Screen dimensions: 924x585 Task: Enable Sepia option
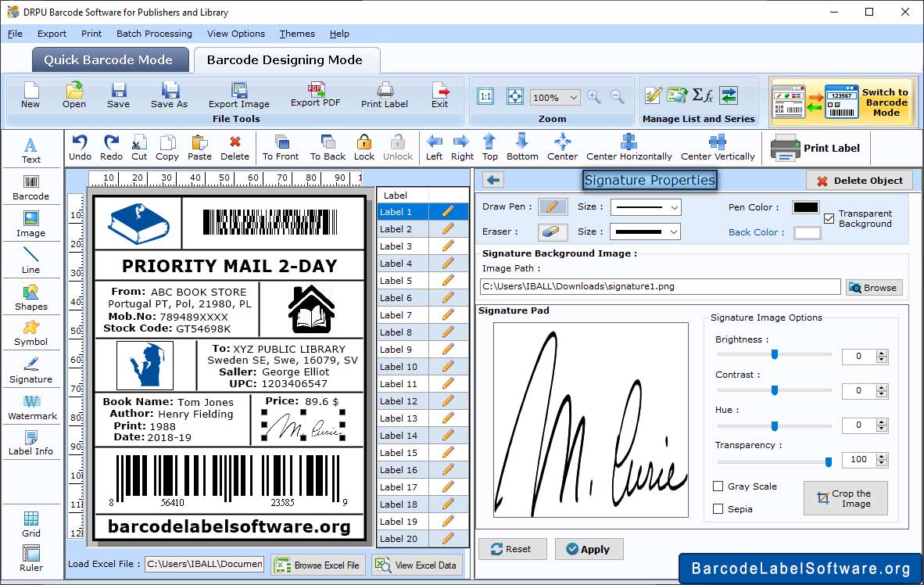coord(718,508)
